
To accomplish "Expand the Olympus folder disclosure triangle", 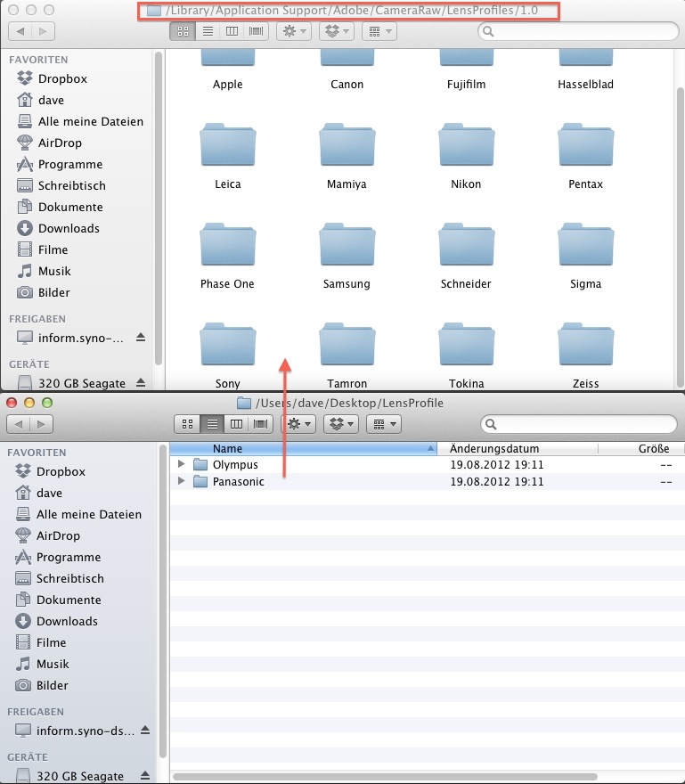I will [181, 464].
